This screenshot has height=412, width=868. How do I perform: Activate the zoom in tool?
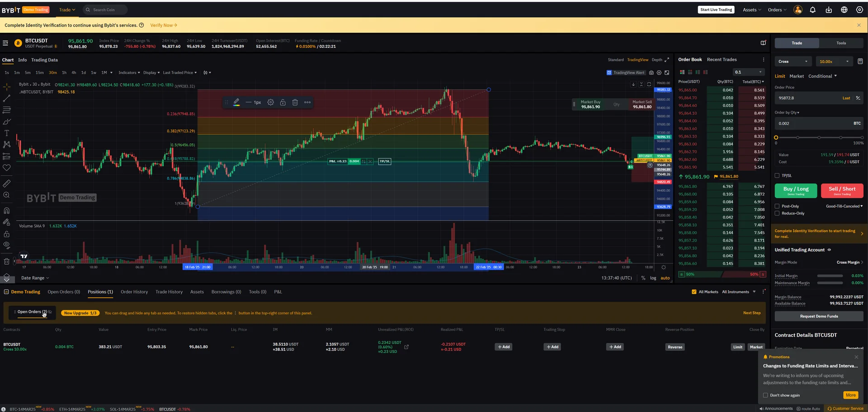(7, 195)
